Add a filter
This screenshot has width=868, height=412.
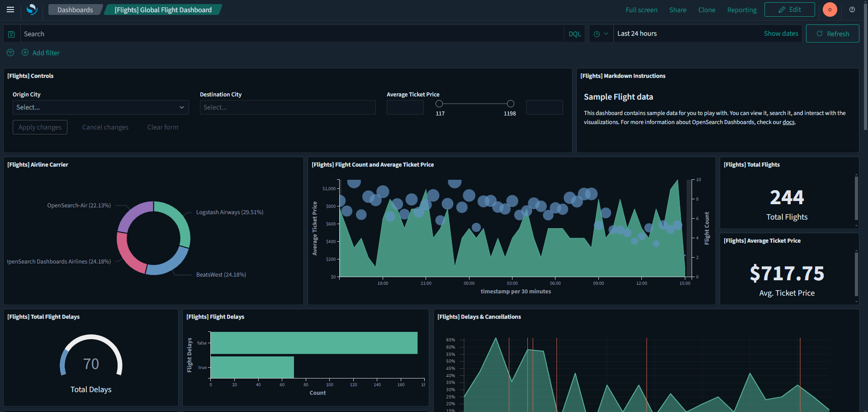41,53
